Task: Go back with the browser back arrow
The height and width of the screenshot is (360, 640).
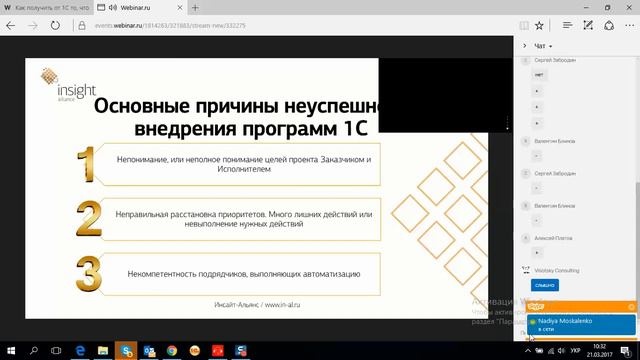Action: 11,25
